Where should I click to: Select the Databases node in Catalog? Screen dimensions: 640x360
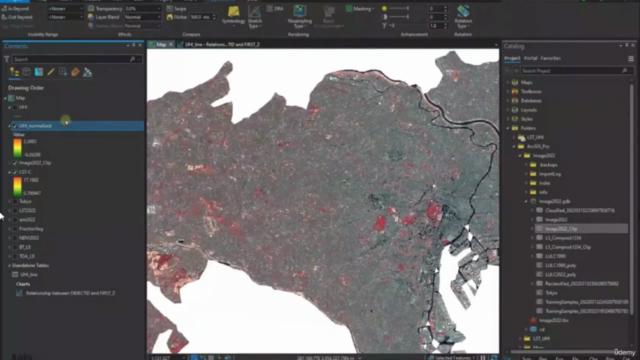531,101
